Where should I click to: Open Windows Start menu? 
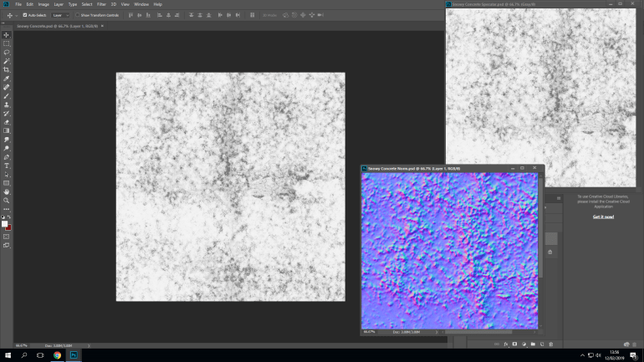point(8,355)
